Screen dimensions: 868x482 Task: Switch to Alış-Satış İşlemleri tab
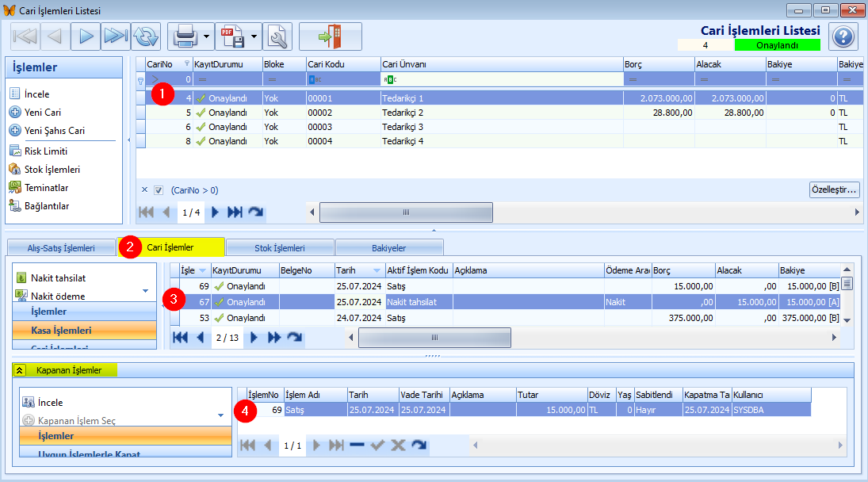(x=61, y=248)
